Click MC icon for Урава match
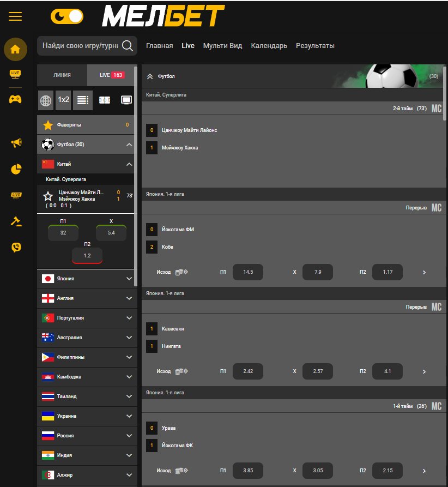Screen dimensions: 448x487 coord(437,406)
